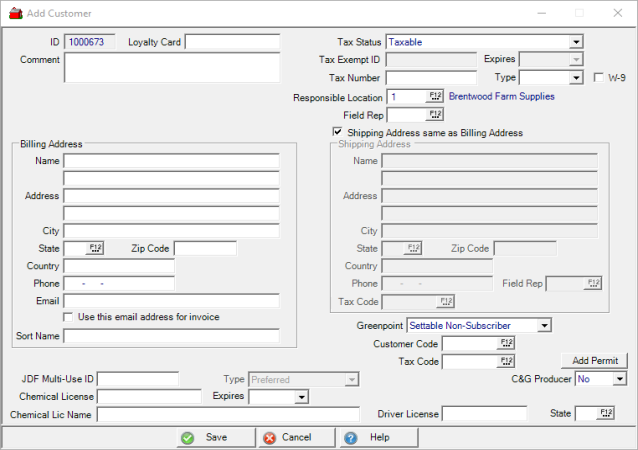Open the Chemical License Expires date dropdown

(300, 397)
